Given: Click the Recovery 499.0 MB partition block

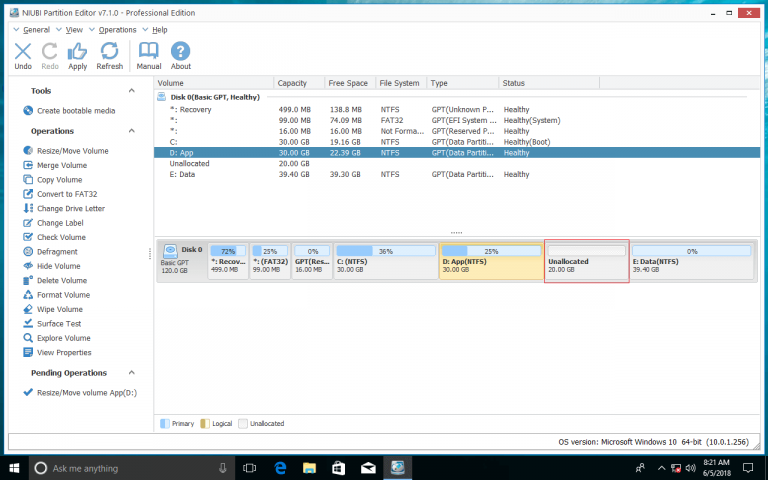Looking at the screenshot, I should point(228,261).
